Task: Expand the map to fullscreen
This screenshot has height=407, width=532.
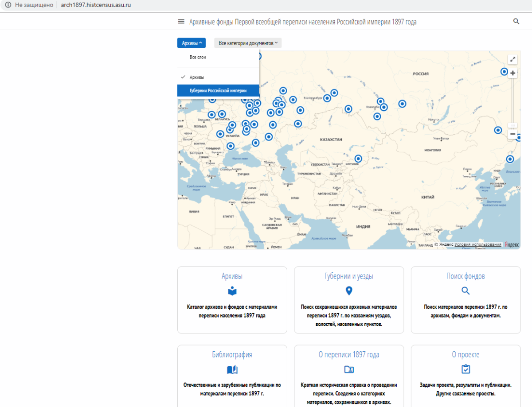Action: 512,59
